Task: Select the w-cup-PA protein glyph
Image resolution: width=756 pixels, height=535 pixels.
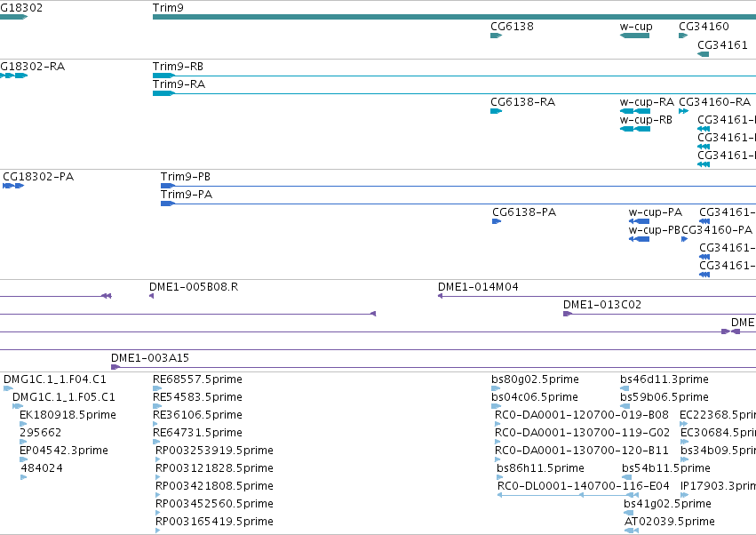Action: (639, 221)
